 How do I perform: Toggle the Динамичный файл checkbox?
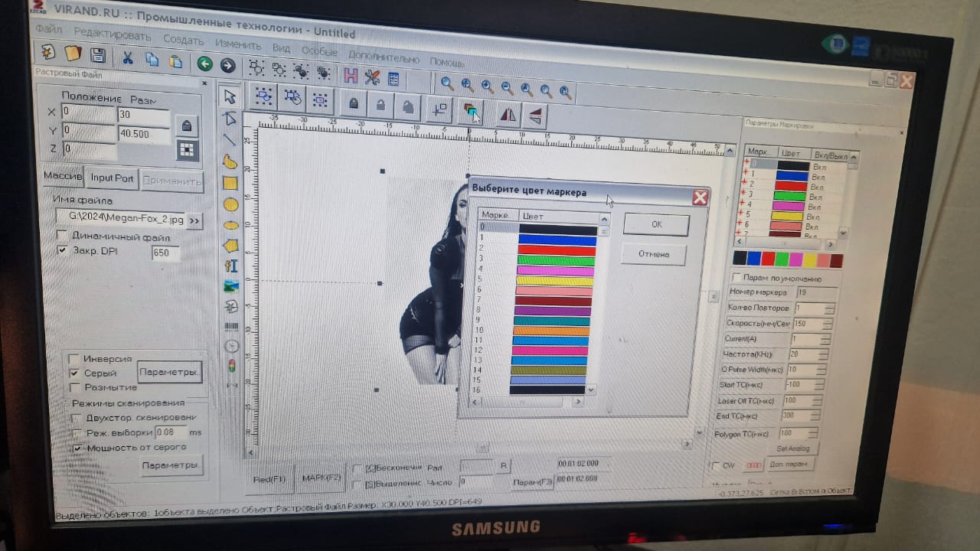[62, 236]
